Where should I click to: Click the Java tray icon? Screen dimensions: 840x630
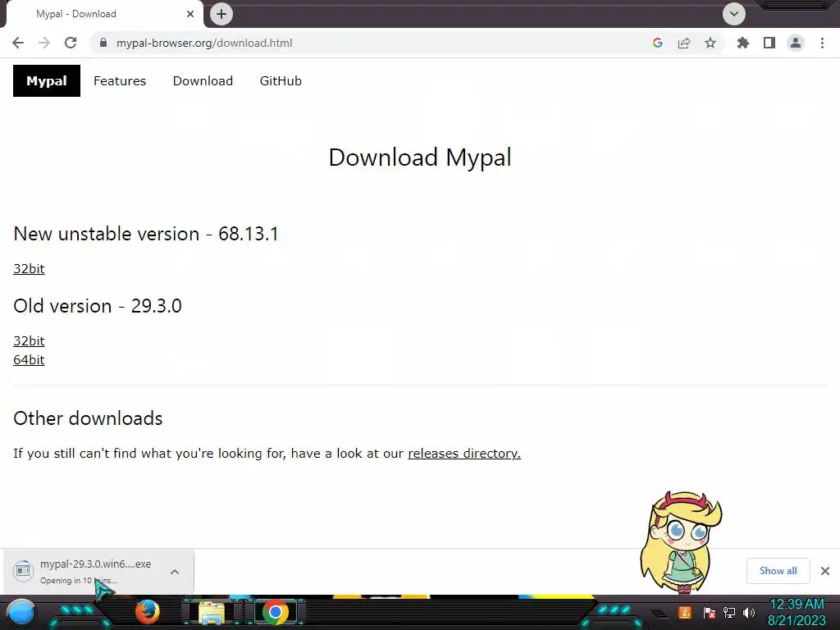tap(684, 612)
